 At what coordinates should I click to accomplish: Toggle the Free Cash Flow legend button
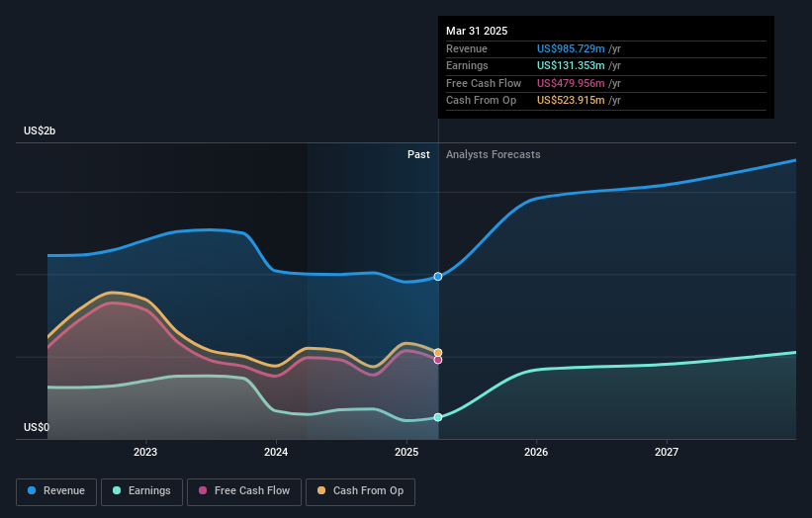click(244, 491)
